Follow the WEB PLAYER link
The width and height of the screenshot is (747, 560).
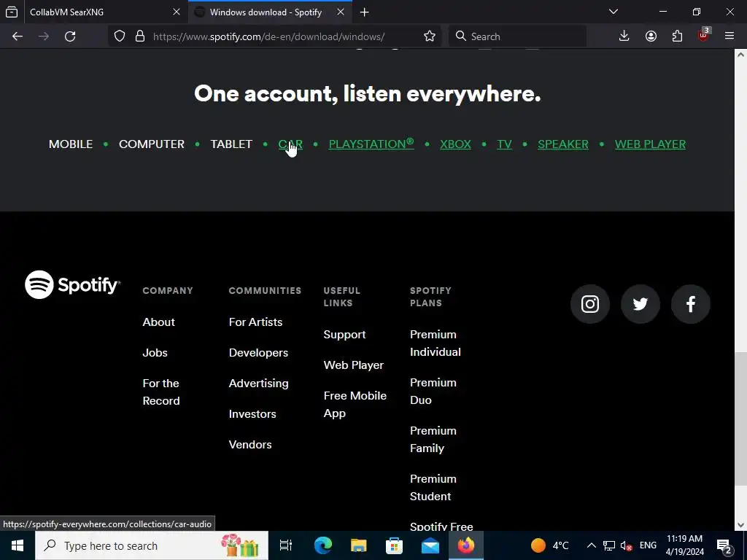pos(650,144)
